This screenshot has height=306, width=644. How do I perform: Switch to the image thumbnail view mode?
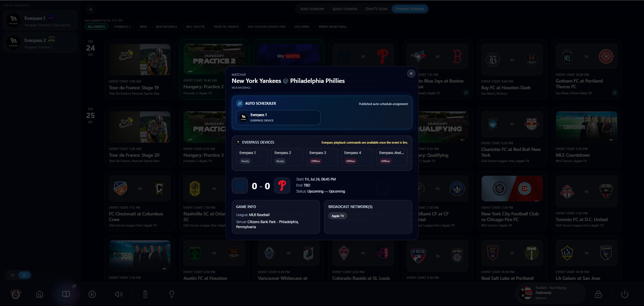pos(24,275)
